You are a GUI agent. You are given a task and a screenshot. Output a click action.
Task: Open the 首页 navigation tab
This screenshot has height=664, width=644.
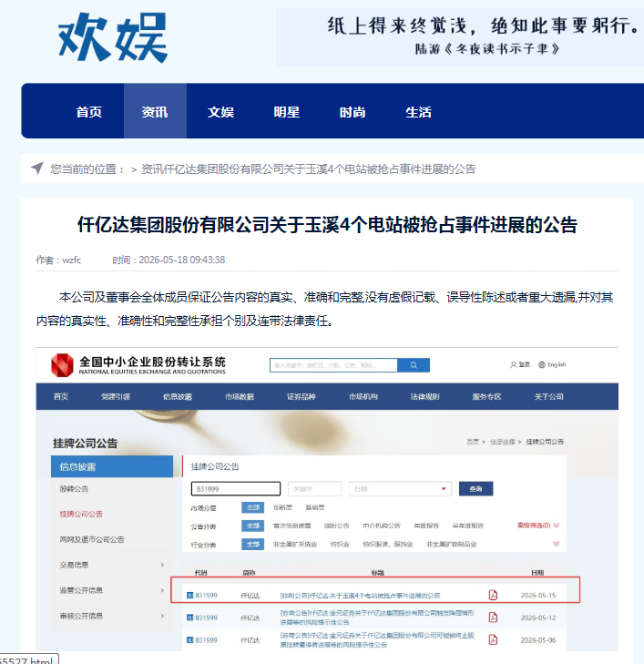tap(89, 112)
